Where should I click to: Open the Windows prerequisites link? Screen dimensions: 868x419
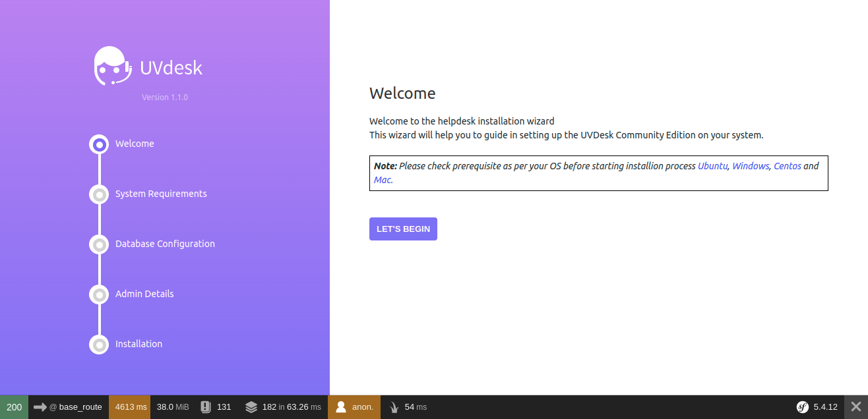point(750,165)
